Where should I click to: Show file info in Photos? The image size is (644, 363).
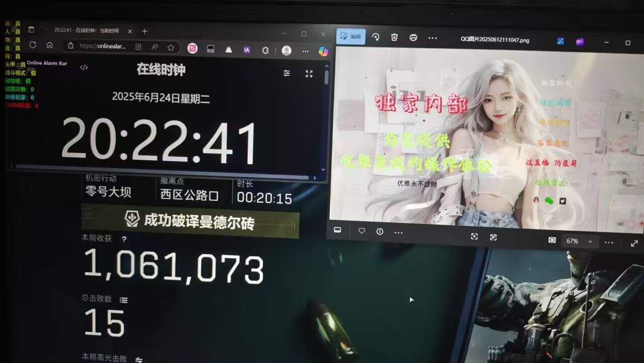pos(380,232)
